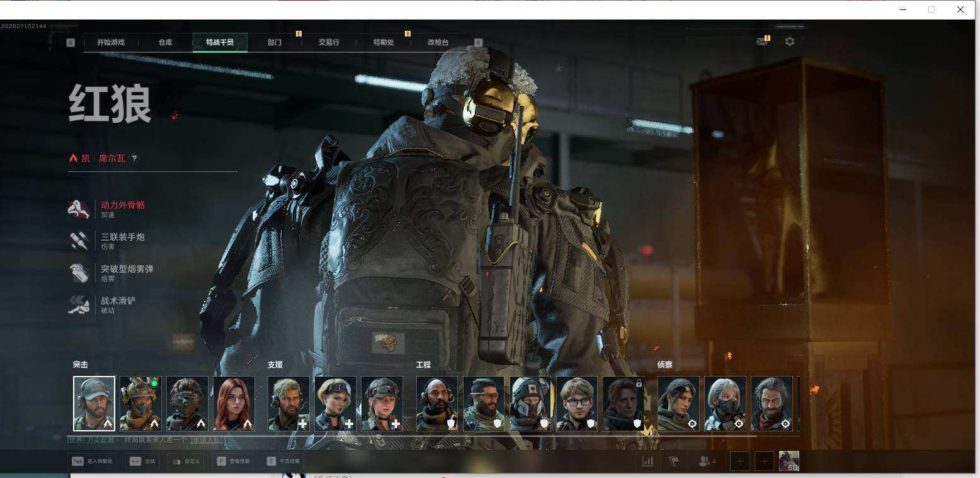Click the 进入特勤处 button
The image size is (980, 478).
(92, 461)
